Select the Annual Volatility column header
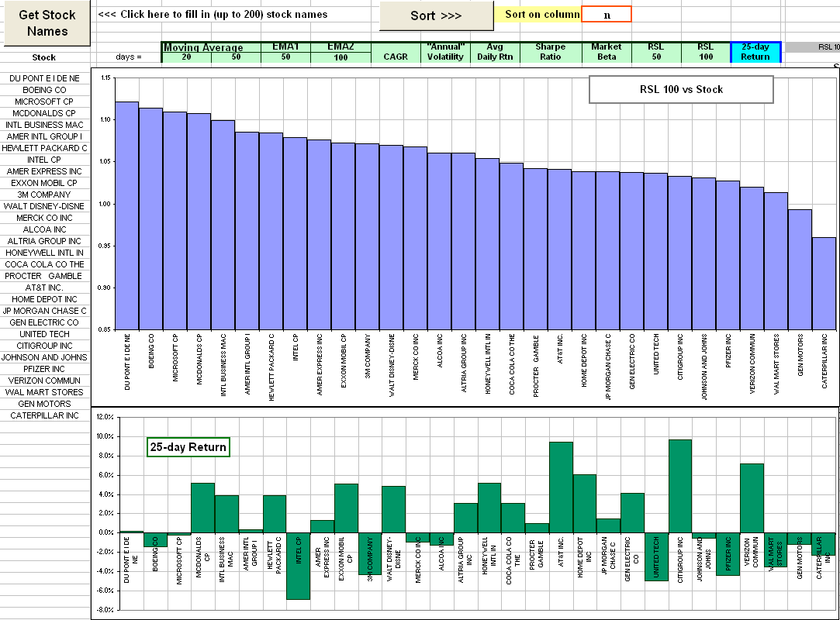The width and height of the screenshot is (840, 620). pyautogui.click(x=445, y=53)
